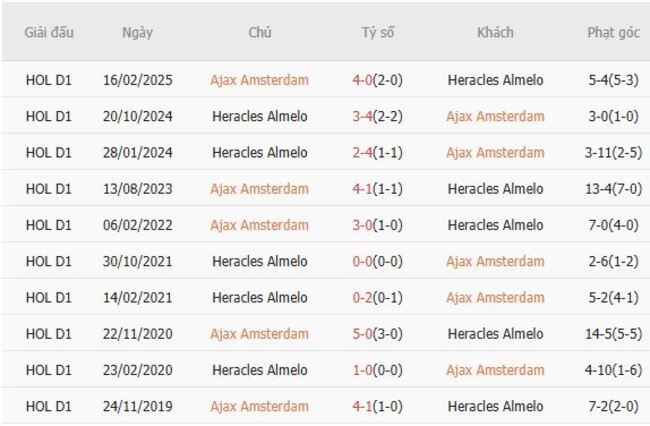Click the 3-0(1-0) score on 06/02/2022
650x426 pixels.
point(378,225)
